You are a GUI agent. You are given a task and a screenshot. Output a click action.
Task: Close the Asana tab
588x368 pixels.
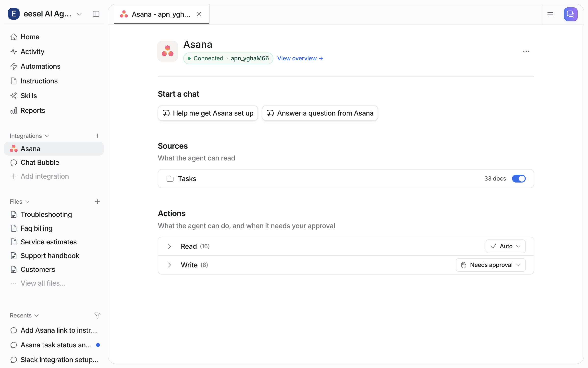[x=199, y=14]
